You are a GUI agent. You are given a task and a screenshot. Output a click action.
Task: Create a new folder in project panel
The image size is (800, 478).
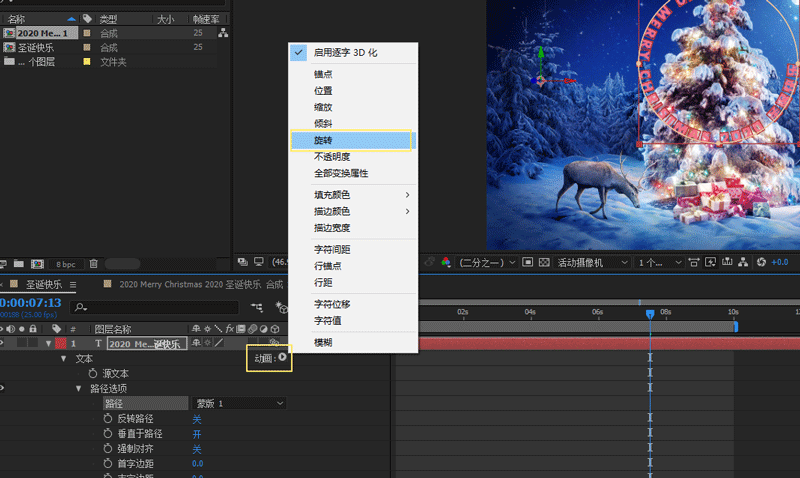[19, 264]
